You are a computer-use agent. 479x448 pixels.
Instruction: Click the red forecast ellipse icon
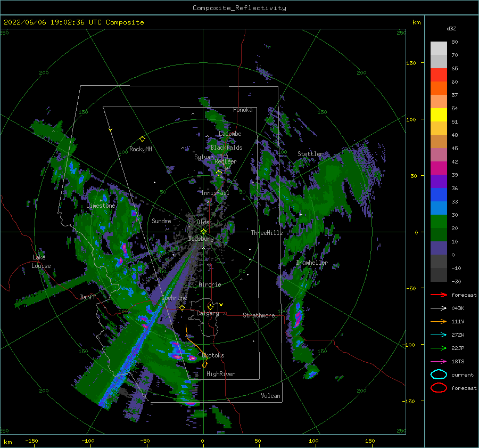pos(439,388)
